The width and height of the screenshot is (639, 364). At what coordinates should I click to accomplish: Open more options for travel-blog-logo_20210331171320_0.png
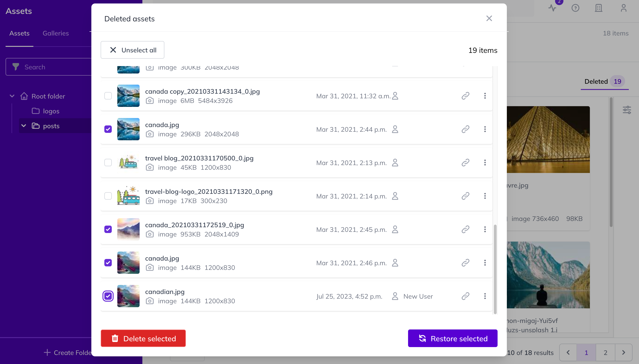(485, 196)
